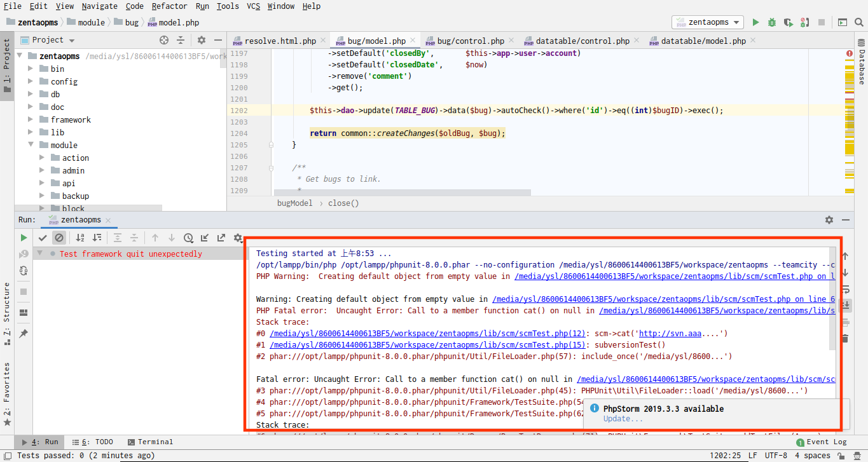The height and width of the screenshot is (462, 868).
Task: Open the zentaopms run configuration dropdown
Action: 708,22
